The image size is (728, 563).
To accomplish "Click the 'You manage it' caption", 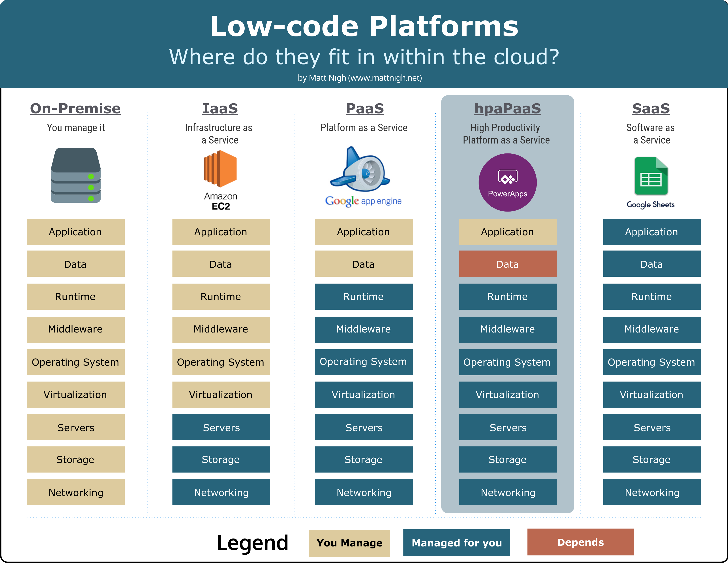I will [76, 128].
